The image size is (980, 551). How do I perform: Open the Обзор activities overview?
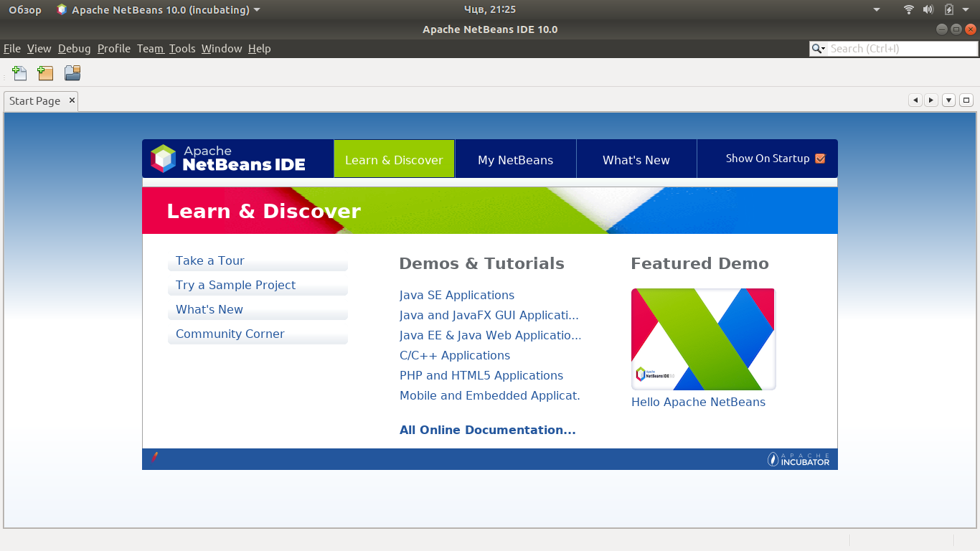coord(25,9)
